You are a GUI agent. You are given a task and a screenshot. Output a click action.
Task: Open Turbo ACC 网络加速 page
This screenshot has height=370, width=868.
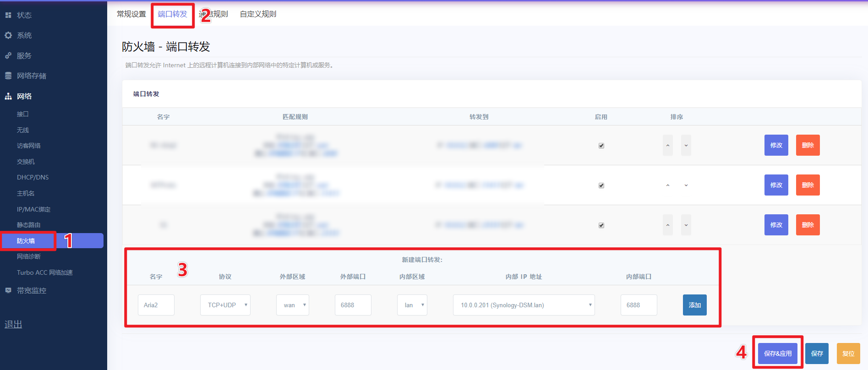(x=45, y=272)
